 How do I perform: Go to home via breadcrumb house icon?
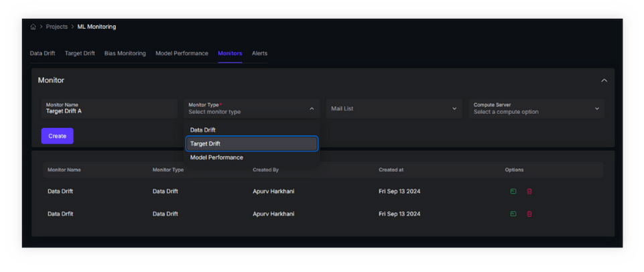[x=34, y=27]
